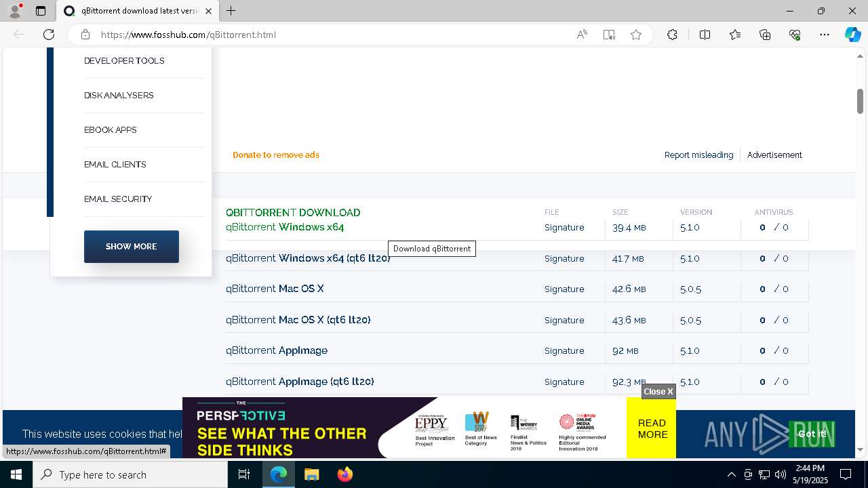Screen dimensions: 868x488
Task: Open the notification center icon
Action: [x=846, y=474]
